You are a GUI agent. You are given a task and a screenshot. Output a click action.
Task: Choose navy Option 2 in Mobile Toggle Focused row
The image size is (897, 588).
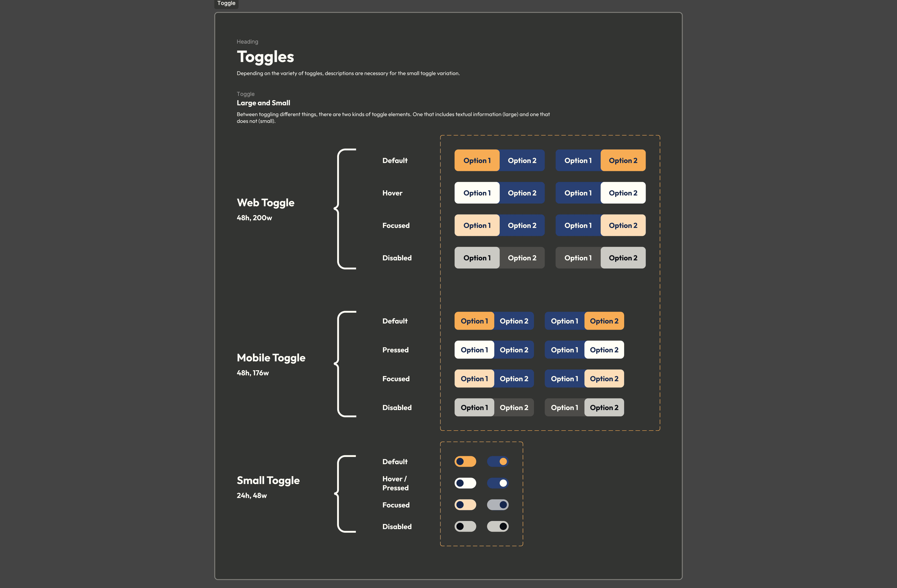pos(514,379)
